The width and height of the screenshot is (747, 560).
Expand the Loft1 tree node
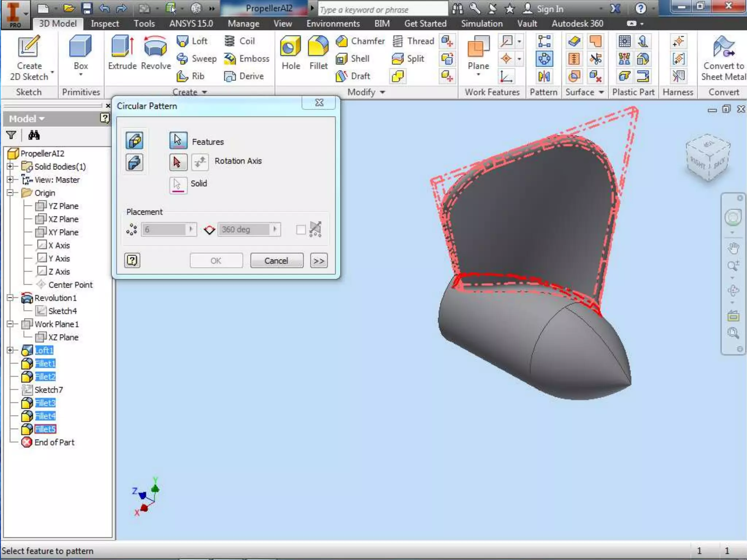click(x=10, y=350)
